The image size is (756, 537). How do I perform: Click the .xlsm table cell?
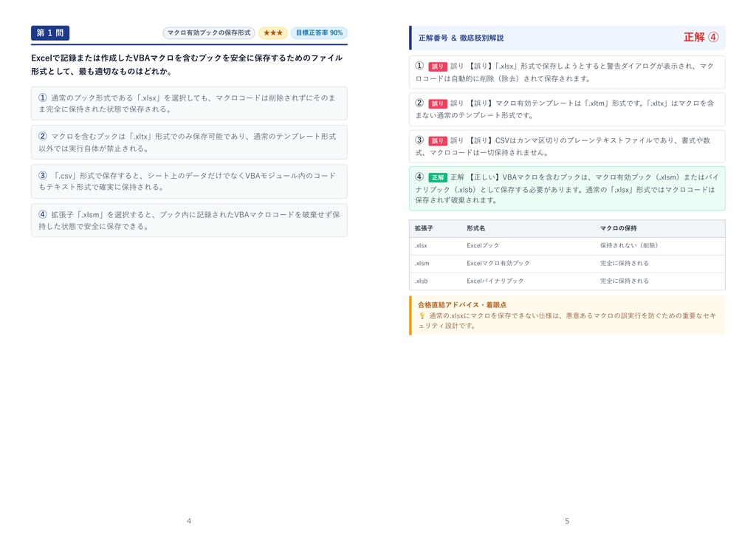pos(422,264)
